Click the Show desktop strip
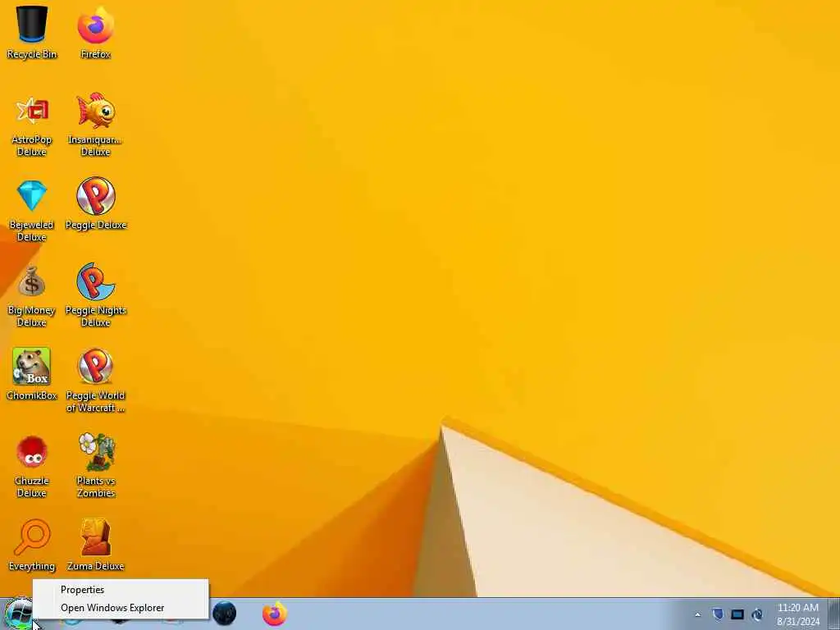 point(833,614)
